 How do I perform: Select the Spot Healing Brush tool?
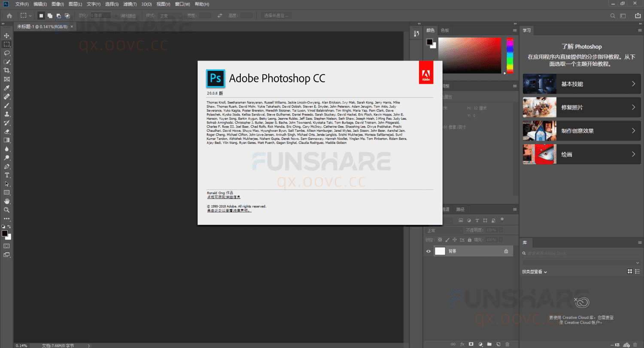pos(7,97)
